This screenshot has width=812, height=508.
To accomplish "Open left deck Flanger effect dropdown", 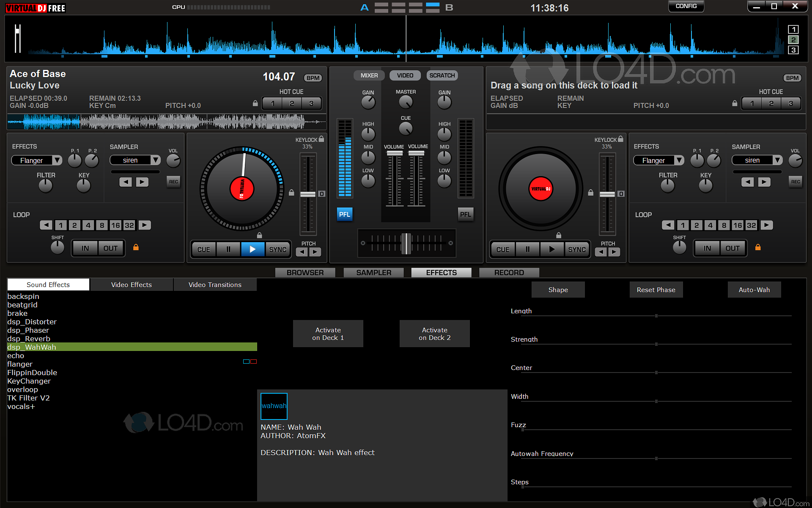I will 57,160.
